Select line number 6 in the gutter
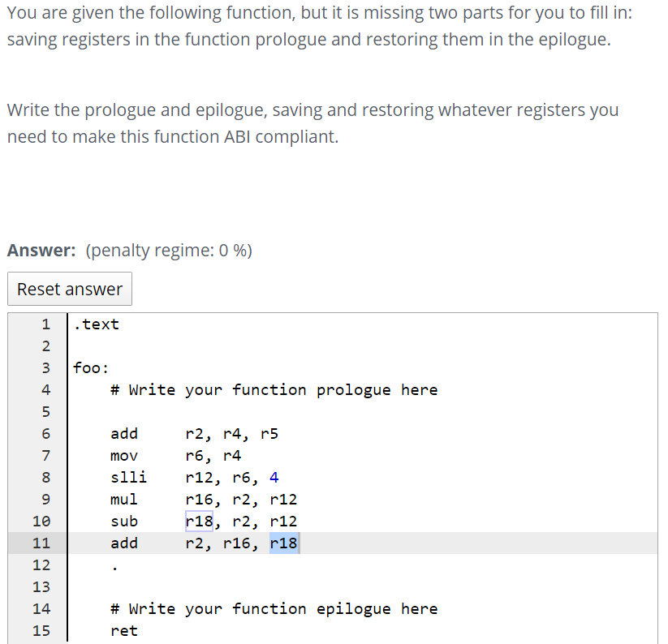Viewport: 668px width, 644px height. (45, 433)
